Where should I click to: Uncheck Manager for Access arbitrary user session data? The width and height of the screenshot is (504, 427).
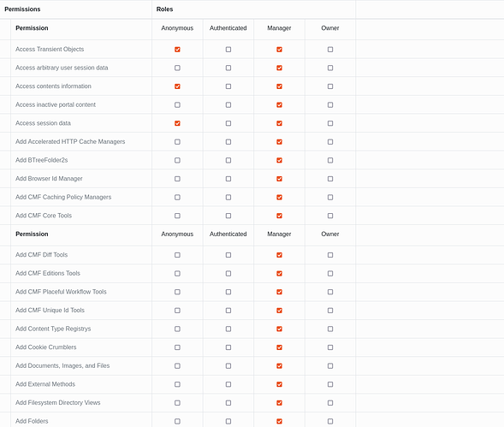279,68
